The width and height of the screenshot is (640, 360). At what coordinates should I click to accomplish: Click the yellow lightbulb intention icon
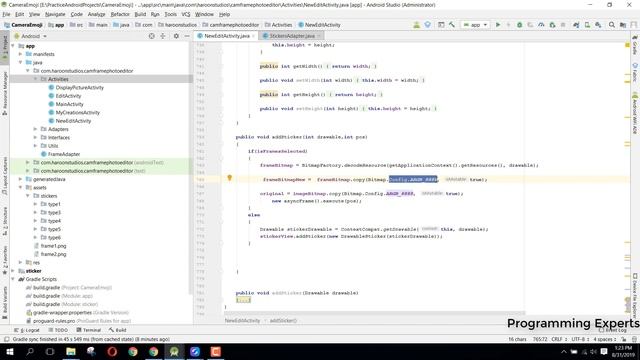tap(229, 178)
